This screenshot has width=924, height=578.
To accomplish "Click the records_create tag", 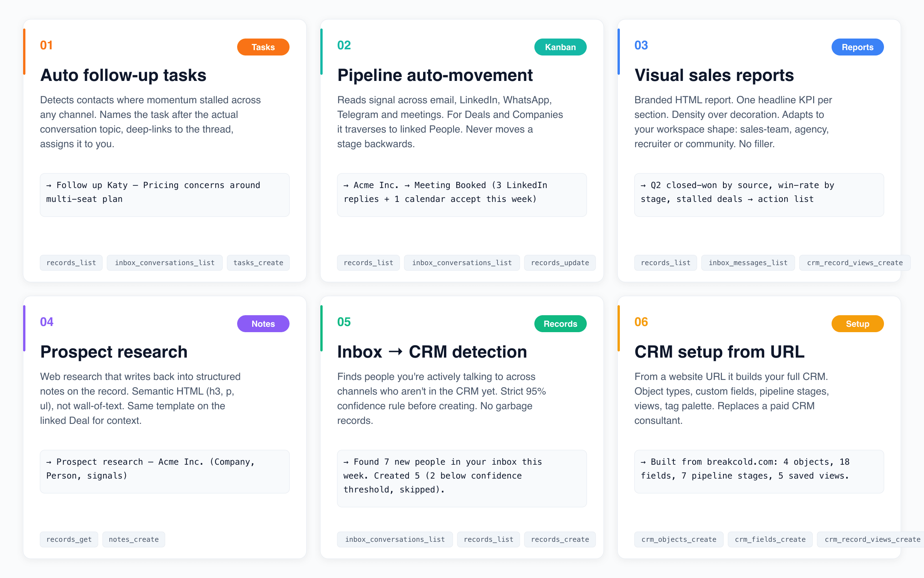I will click(x=560, y=539).
